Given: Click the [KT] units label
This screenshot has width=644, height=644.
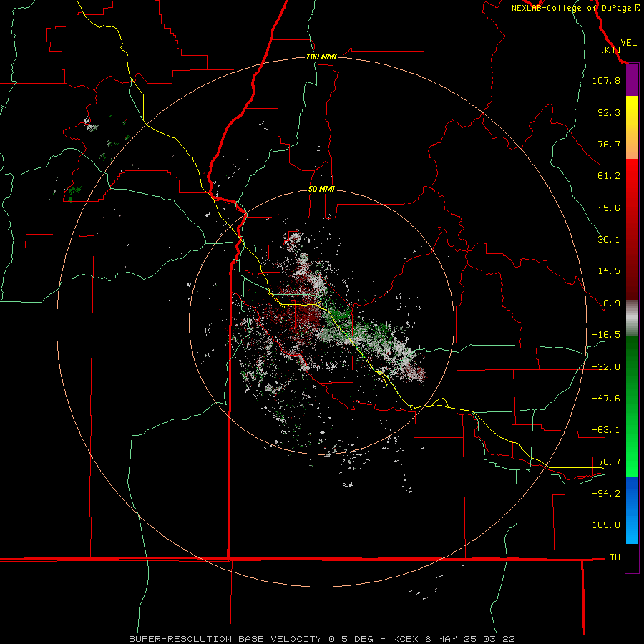Looking at the screenshot, I should [611, 49].
